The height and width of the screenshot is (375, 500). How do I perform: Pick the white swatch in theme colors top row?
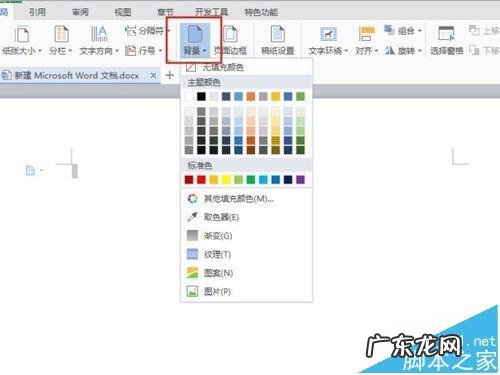coord(189,96)
